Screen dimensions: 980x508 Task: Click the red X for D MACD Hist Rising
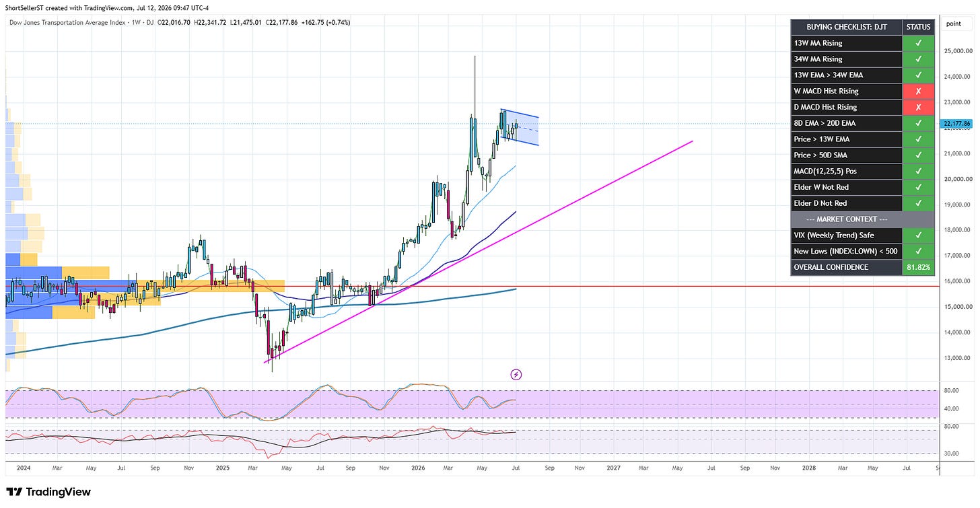point(918,107)
